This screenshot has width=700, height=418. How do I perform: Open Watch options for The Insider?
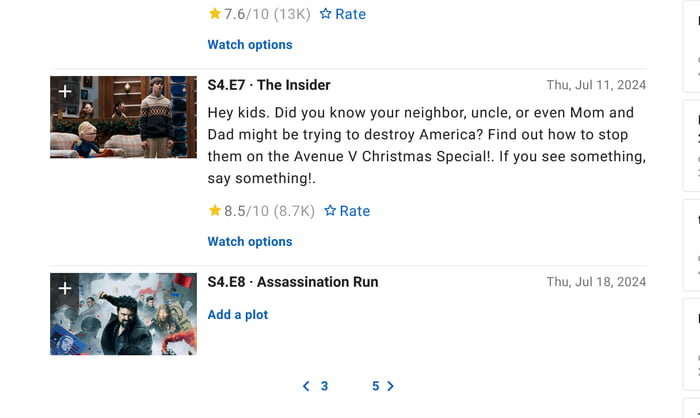click(x=250, y=242)
